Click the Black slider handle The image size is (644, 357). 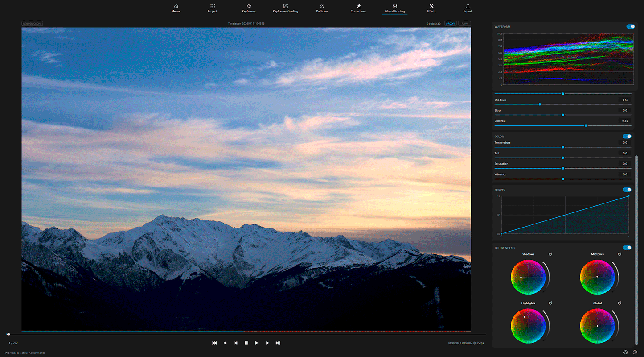coord(563,115)
